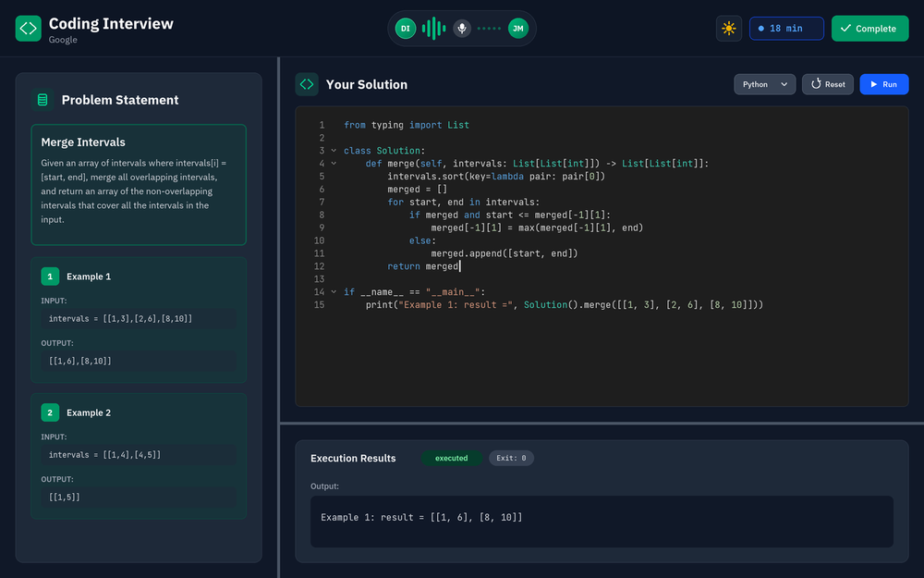Screen dimensions: 924x578
Task: Click the green code logo icon
Action: [29, 29]
